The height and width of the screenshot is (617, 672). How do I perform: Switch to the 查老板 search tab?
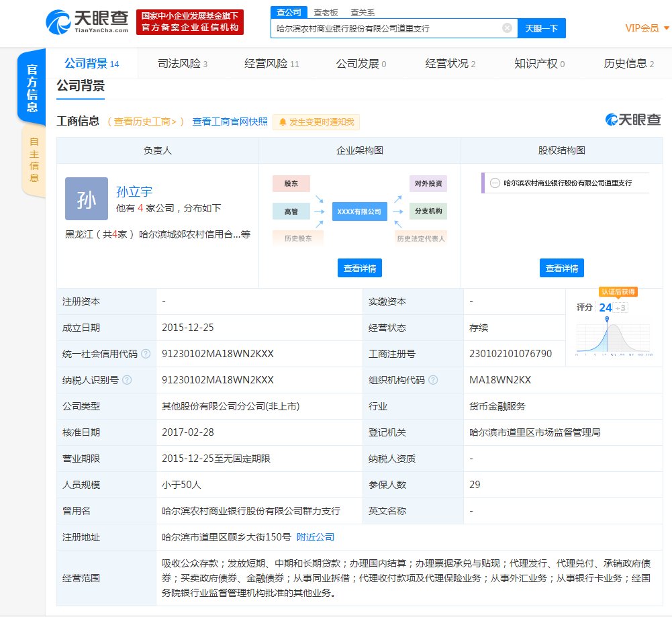click(326, 13)
